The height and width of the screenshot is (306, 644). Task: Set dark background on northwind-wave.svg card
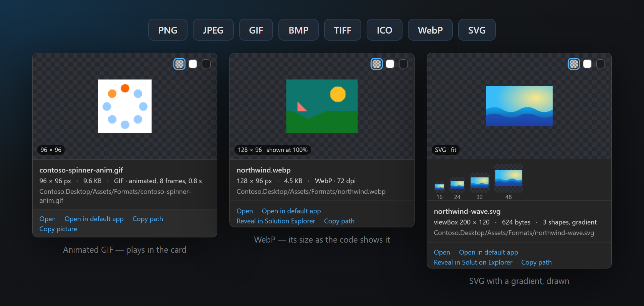click(x=601, y=64)
